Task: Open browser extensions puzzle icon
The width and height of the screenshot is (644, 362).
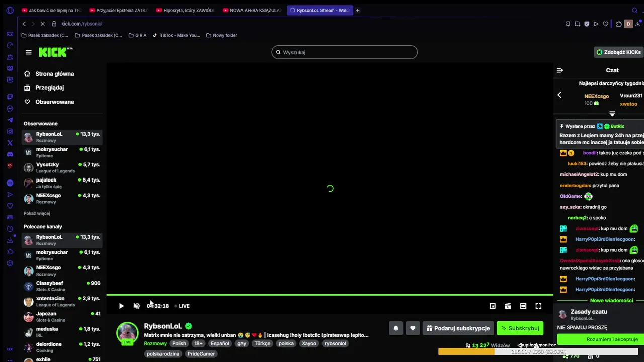Action: [619, 24]
